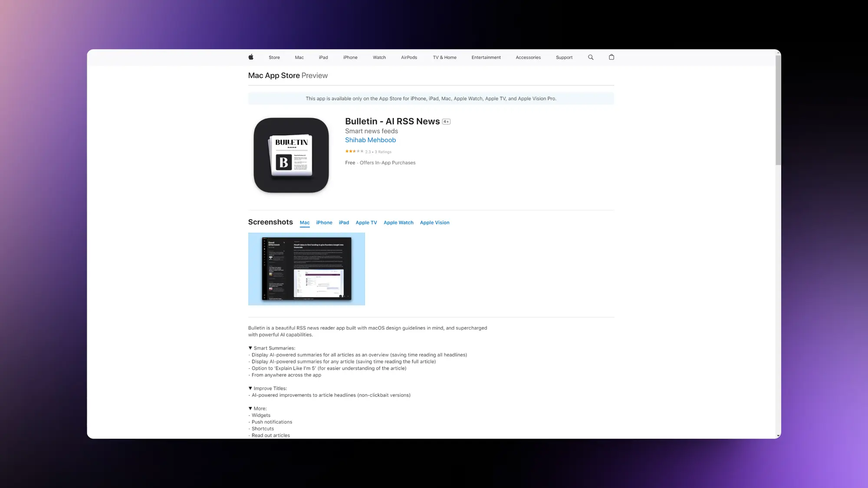Click the 'Smart news feeds' subtitle
The height and width of the screenshot is (488, 868).
372,131
